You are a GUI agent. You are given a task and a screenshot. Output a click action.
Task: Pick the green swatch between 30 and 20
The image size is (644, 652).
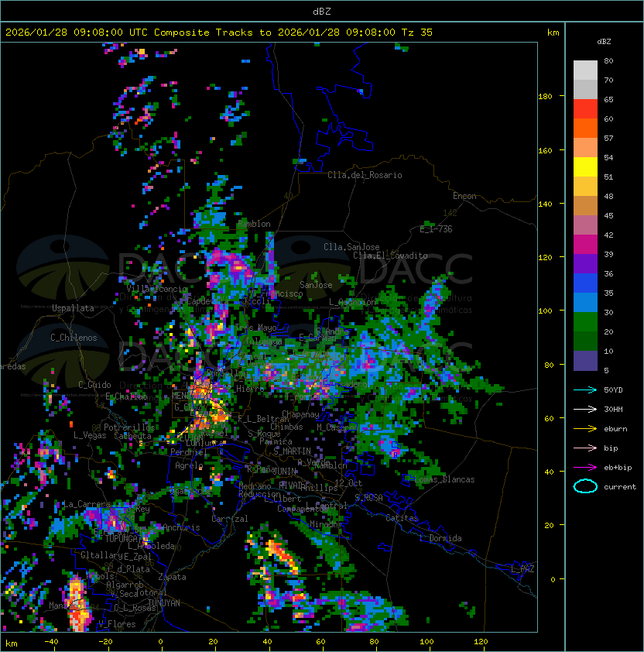tap(585, 322)
